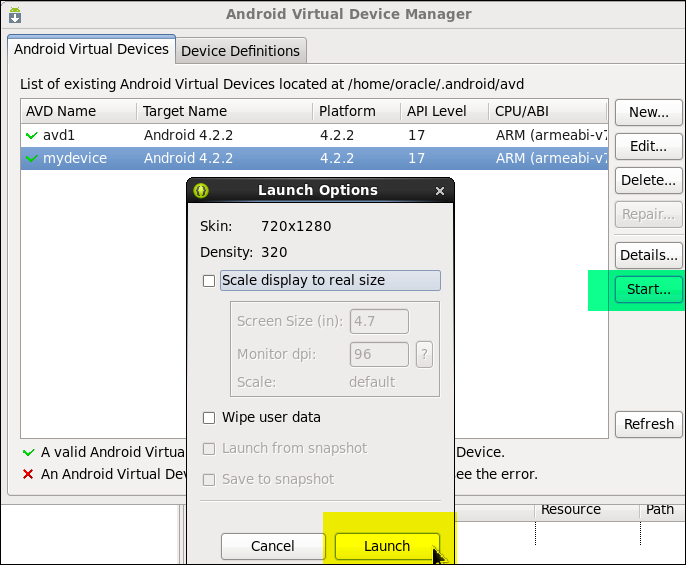Click the Screen Size input field
Viewport: 686px width, 565px height.
tap(379, 321)
